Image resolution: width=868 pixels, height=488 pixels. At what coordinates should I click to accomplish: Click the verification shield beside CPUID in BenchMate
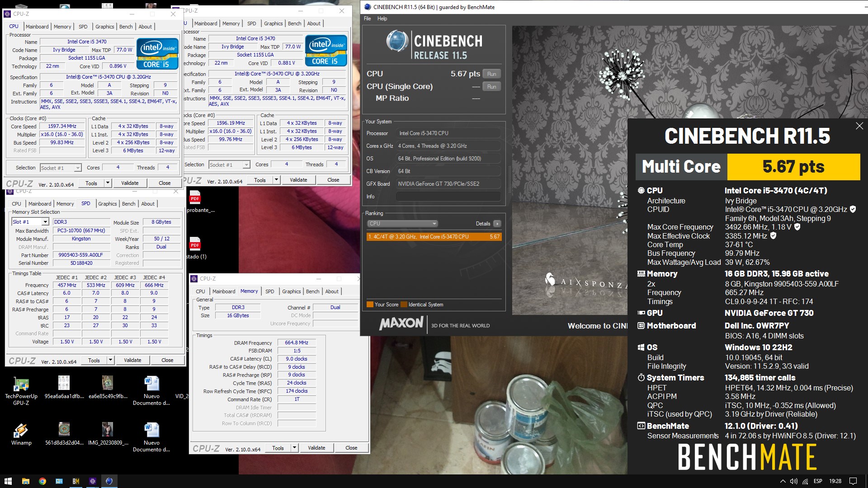(x=853, y=209)
